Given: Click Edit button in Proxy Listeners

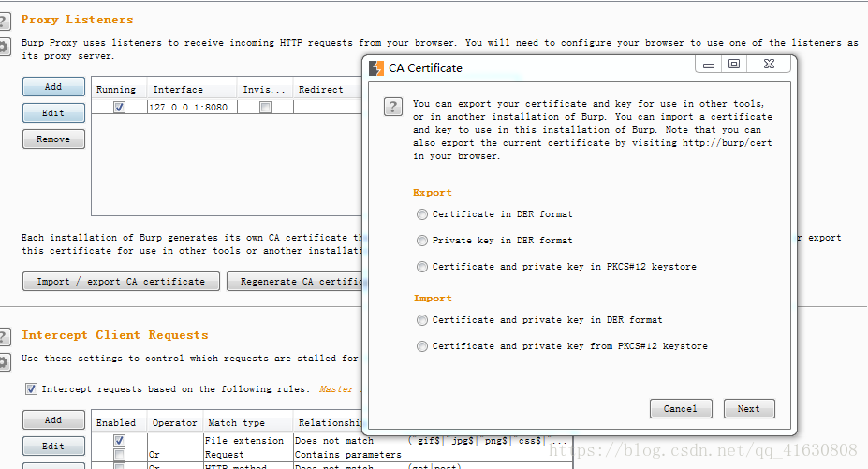Looking at the screenshot, I should coord(53,113).
